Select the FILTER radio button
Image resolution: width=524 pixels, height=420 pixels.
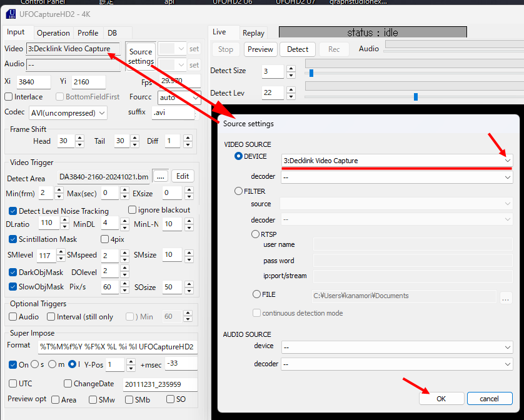(x=238, y=191)
